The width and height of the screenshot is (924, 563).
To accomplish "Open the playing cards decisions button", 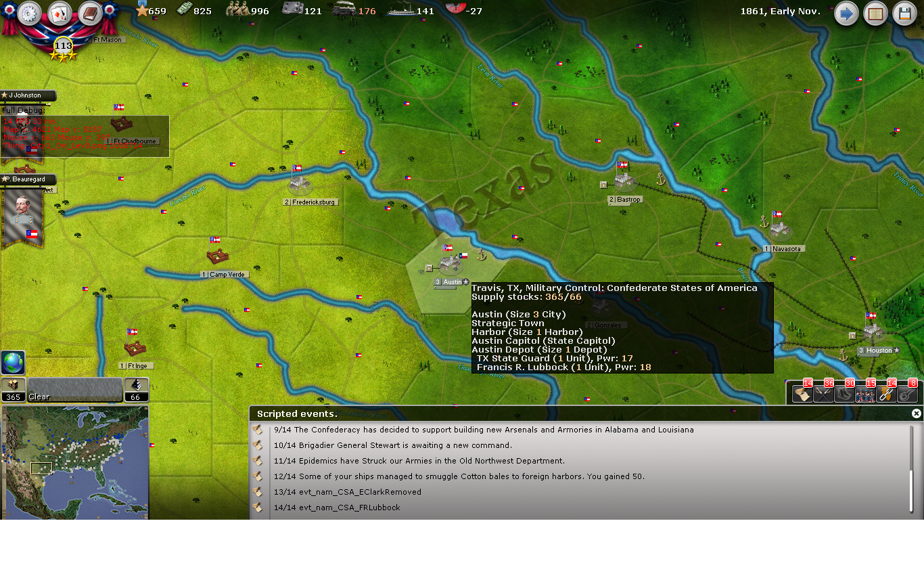I will click(x=60, y=14).
